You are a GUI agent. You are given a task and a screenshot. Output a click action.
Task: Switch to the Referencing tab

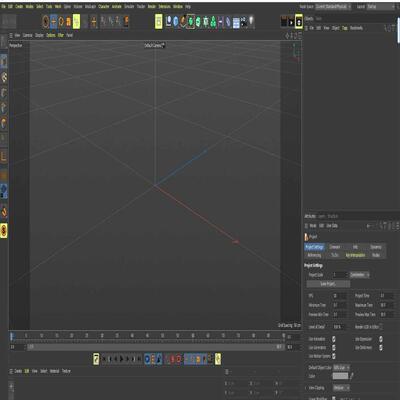coord(314,255)
